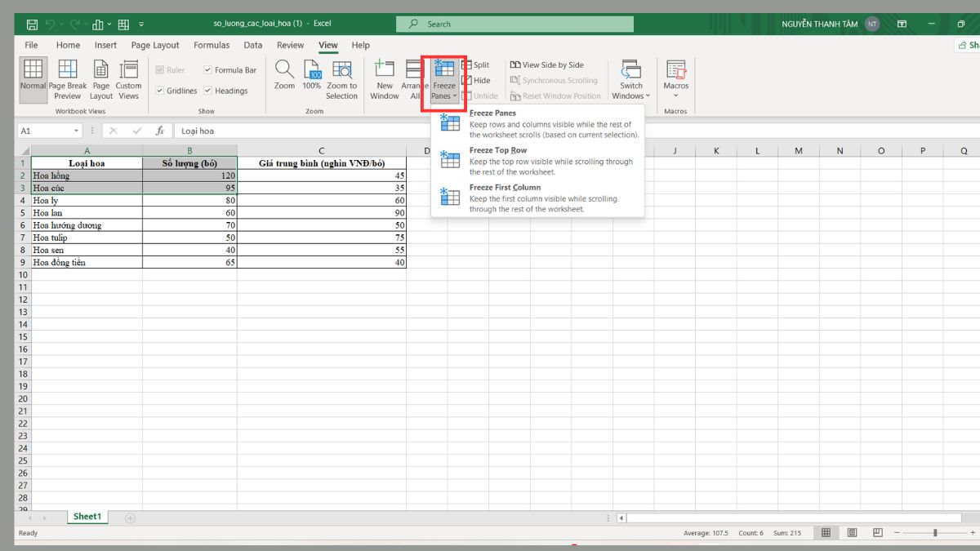Image resolution: width=980 pixels, height=551 pixels.
Task: Open the Formulas ribbon tab
Action: (212, 46)
